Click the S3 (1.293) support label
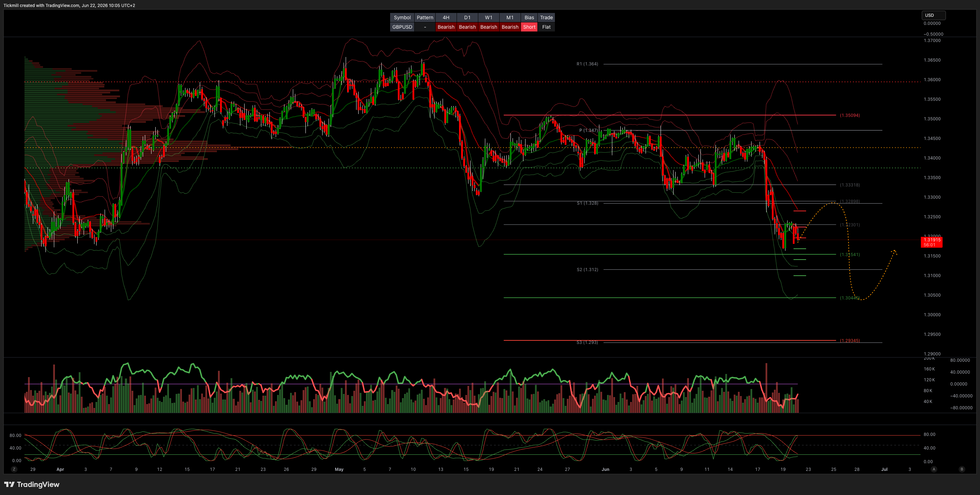 click(x=587, y=342)
